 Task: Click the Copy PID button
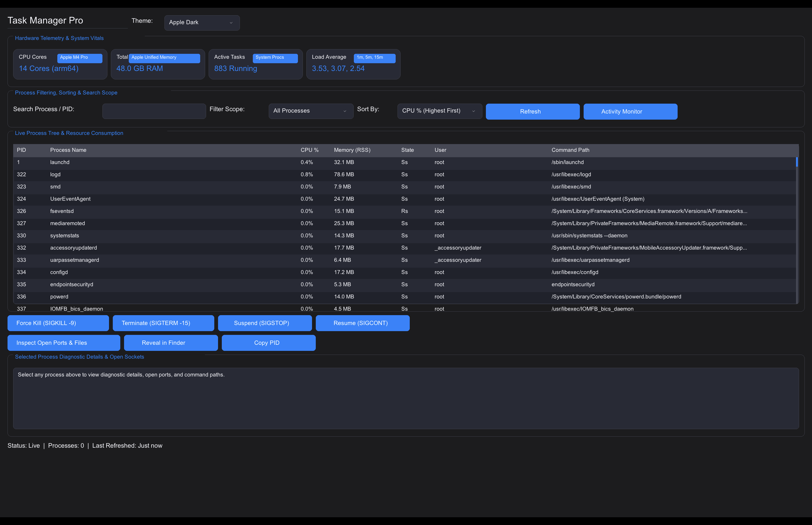click(269, 343)
